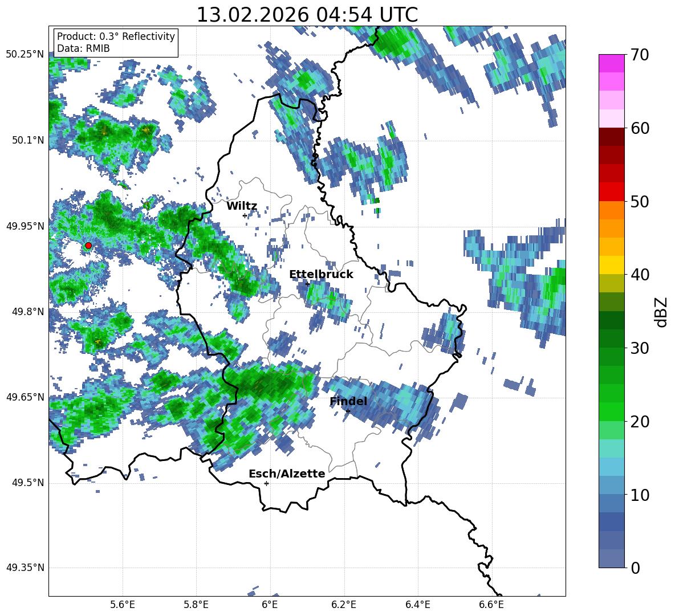
Task: Click the 0 dBZ colorbar tick label
Action: click(x=635, y=568)
